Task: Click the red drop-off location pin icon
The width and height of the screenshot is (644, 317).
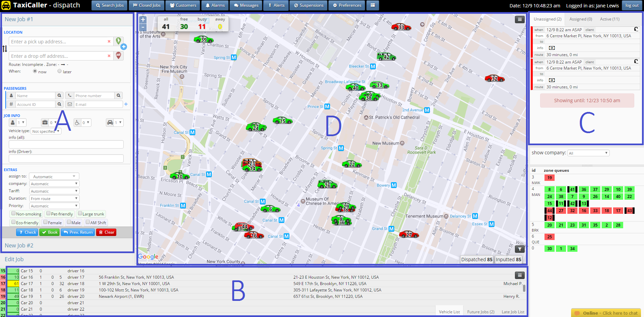Action: [x=118, y=55]
